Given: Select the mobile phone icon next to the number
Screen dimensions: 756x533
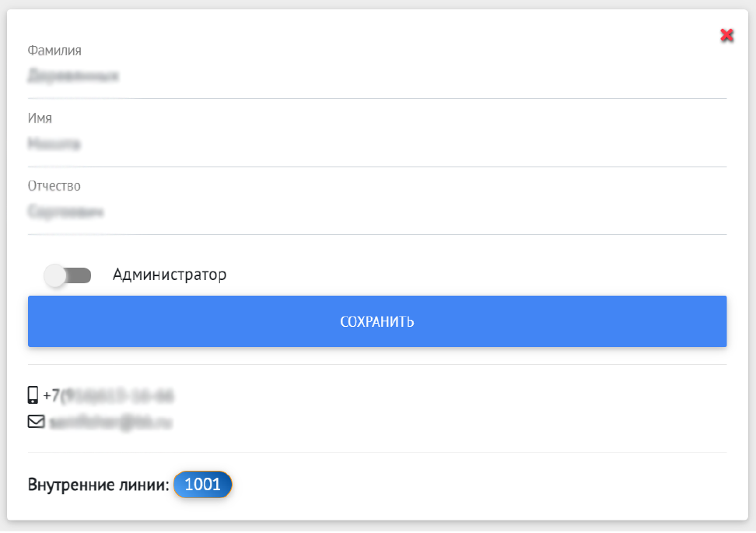Looking at the screenshot, I should (33, 394).
